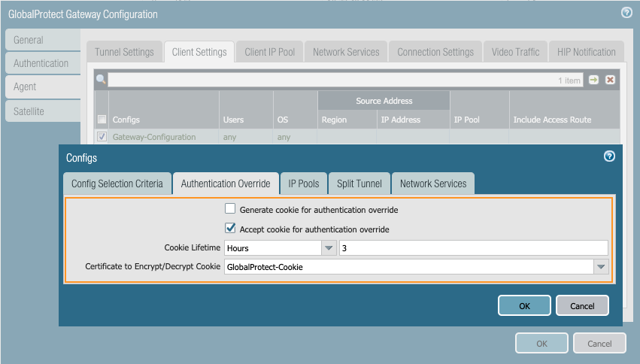Expand the Certificate to Encrypt/Decrypt Cookie dropdown
This screenshot has height=364, width=640.
(x=601, y=267)
